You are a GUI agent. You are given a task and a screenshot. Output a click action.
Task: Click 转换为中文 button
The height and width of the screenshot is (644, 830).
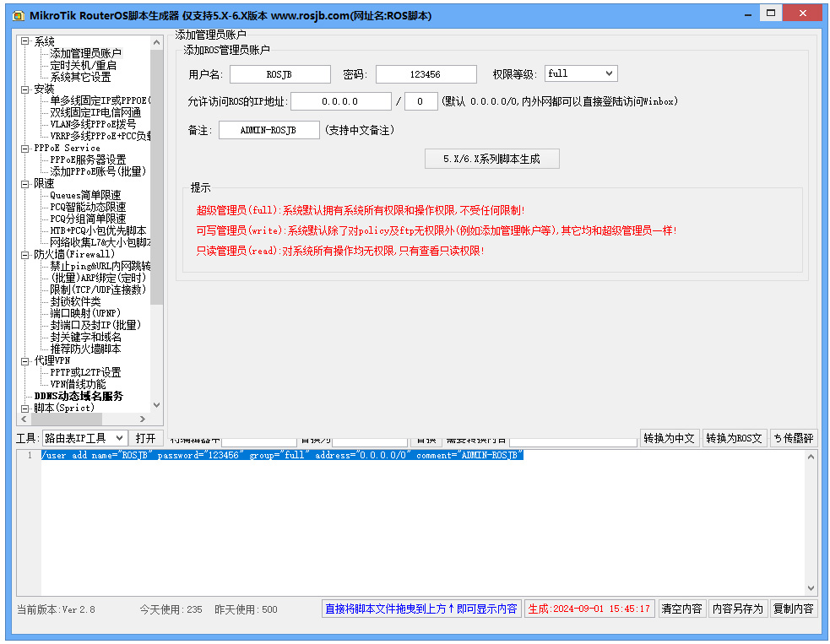click(670, 438)
